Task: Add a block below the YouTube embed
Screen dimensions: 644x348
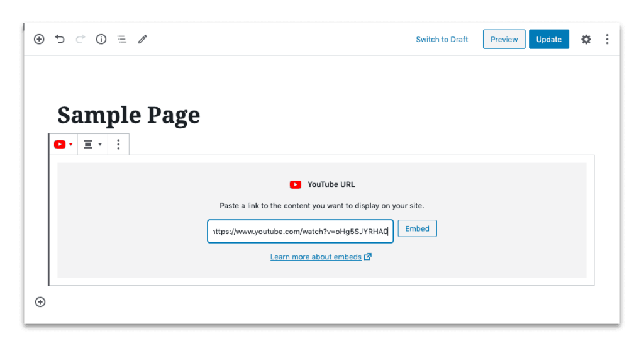Action: tap(40, 302)
